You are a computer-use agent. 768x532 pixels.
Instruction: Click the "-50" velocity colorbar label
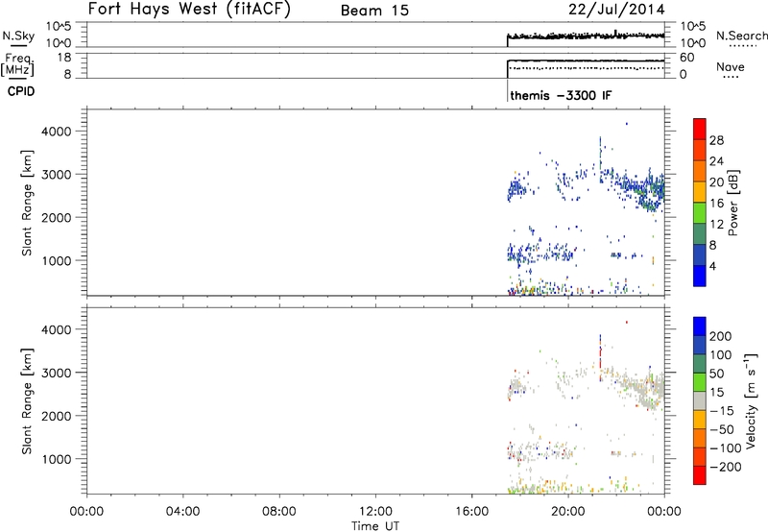[722, 429]
